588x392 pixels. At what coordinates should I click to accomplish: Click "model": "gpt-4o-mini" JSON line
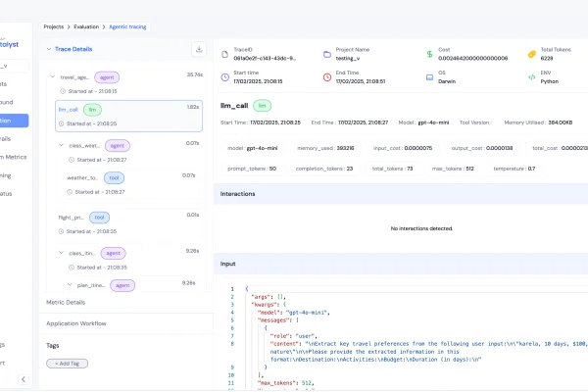point(294,313)
